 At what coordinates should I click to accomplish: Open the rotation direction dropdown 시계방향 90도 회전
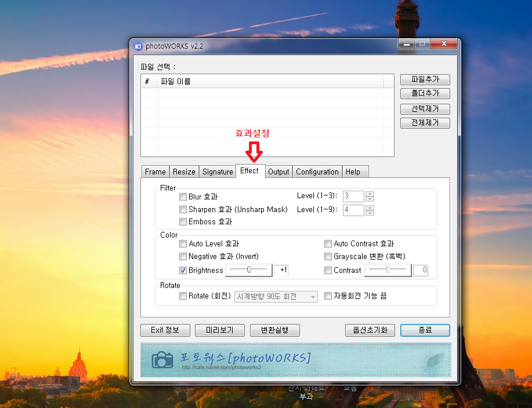pyautogui.click(x=276, y=297)
